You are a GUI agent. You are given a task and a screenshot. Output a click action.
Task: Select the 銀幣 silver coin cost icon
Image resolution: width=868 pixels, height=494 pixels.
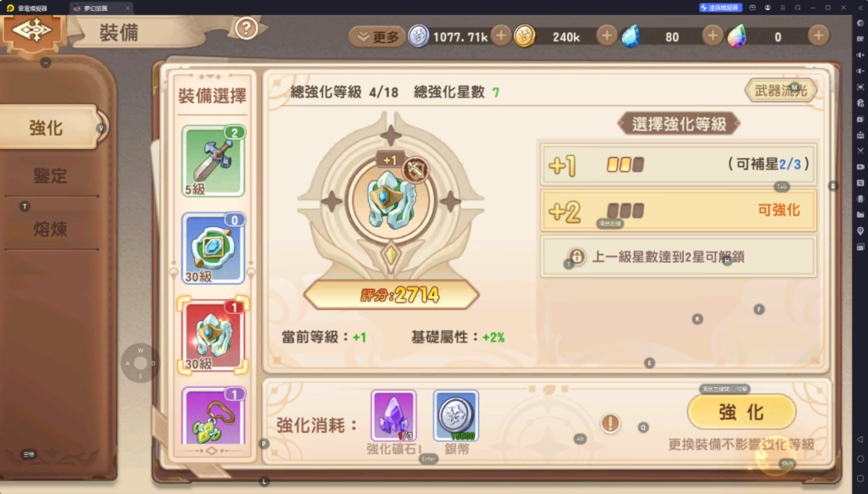pos(456,415)
